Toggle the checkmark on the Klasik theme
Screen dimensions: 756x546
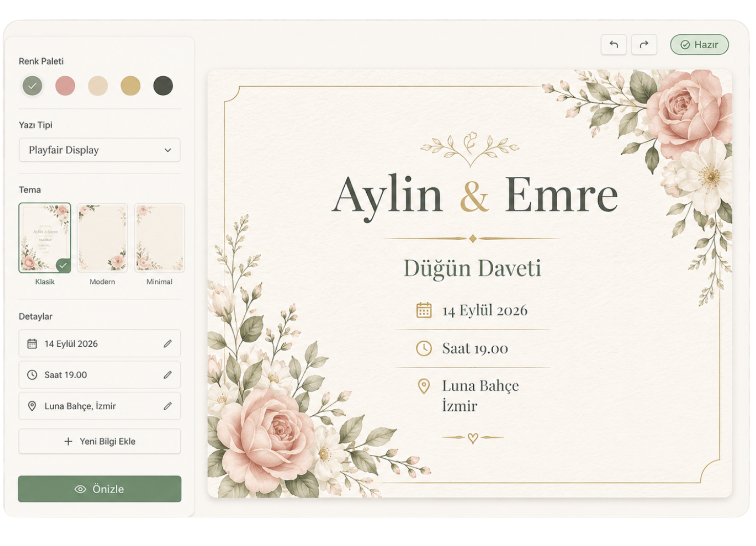pos(63,265)
